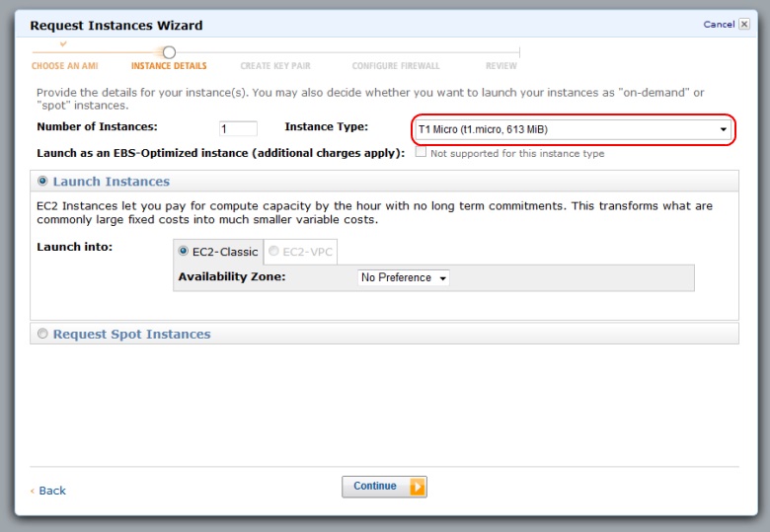Image resolution: width=770 pixels, height=532 pixels.
Task: Toggle the EBS-Optimized instance checkbox
Action: tap(421, 152)
